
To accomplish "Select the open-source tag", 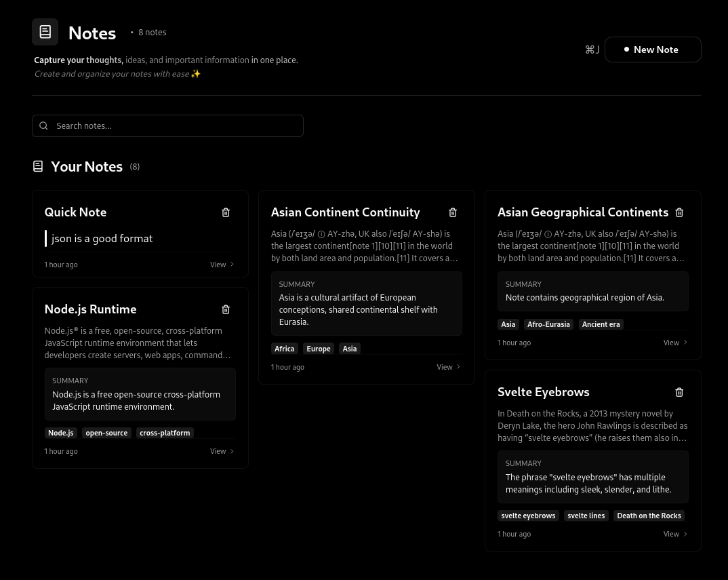I will pyautogui.click(x=107, y=433).
